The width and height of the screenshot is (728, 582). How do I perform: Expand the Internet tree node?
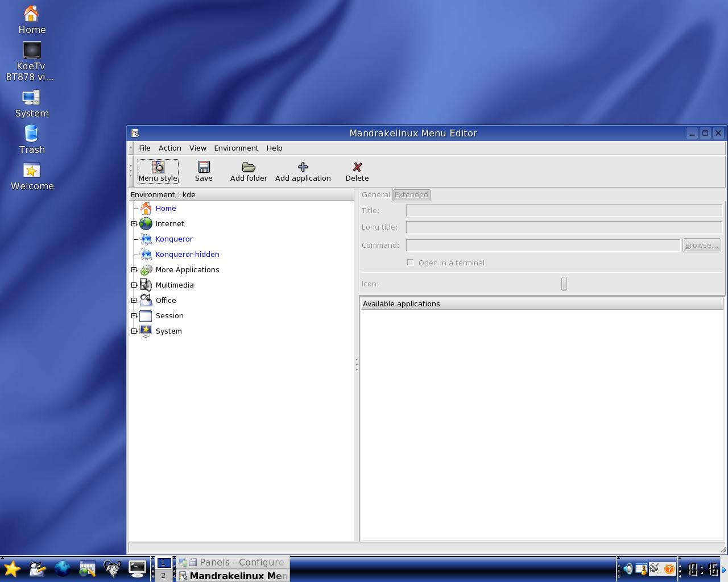(134, 224)
